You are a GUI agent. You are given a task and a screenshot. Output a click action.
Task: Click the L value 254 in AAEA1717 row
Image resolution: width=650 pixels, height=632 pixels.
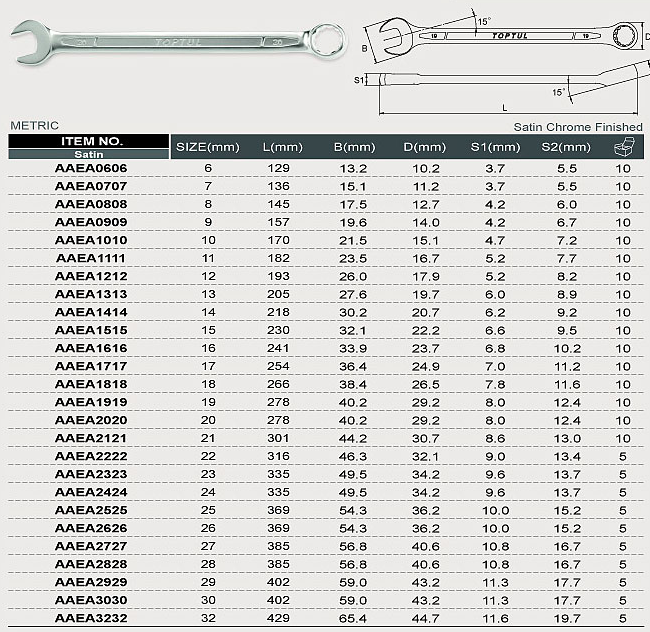pos(278,366)
